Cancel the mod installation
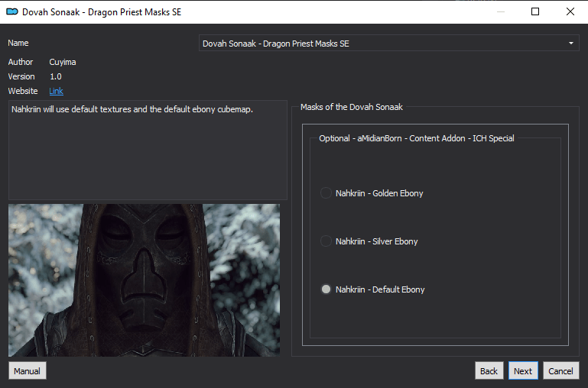The image size is (588, 388). tap(561, 370)
